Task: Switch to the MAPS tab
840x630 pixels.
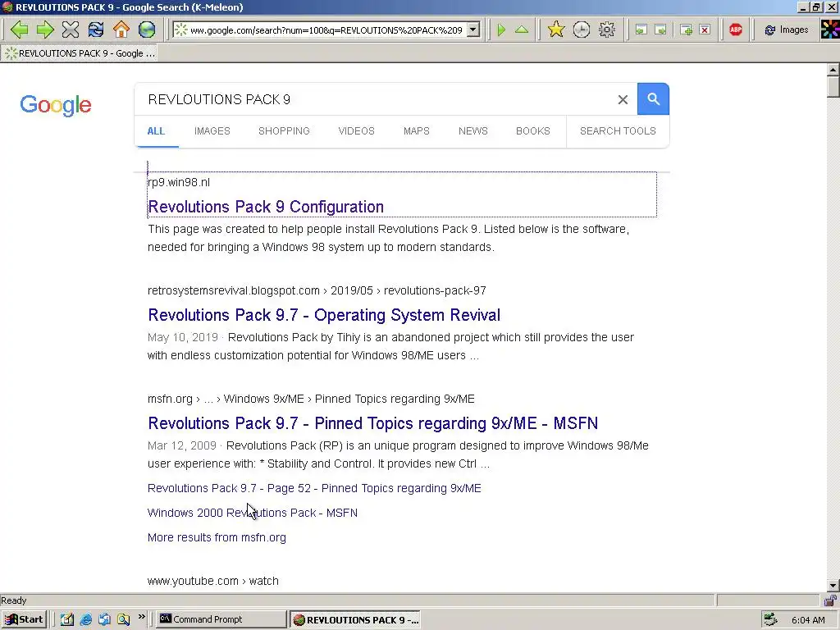Action: 416,131
